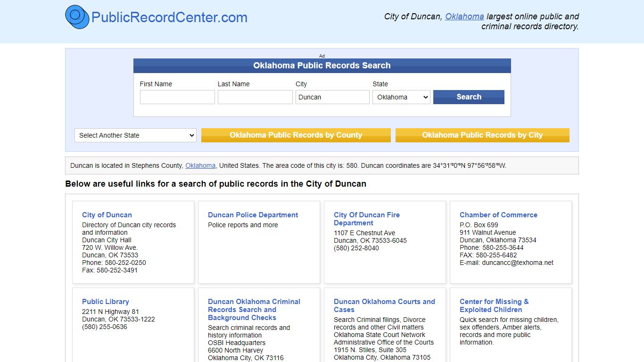
Task: Select the Oklahoma Public Records Search heading
Action: pos(322,66)
